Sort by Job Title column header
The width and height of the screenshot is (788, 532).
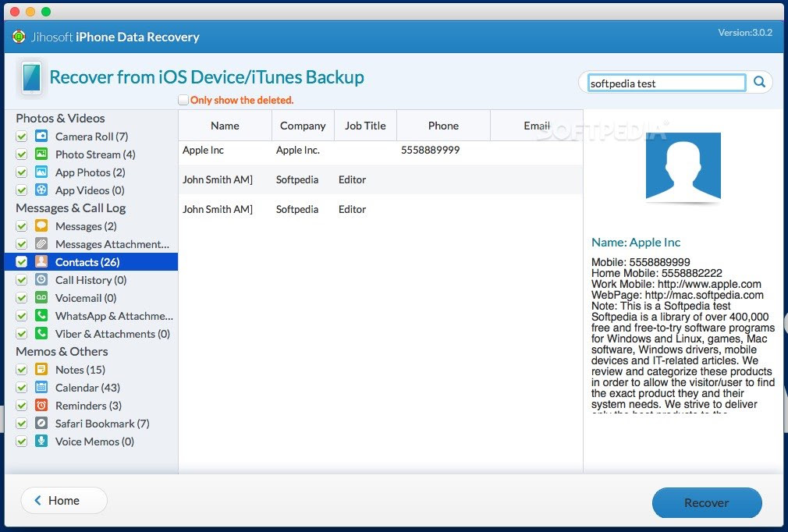coord(365,126)
